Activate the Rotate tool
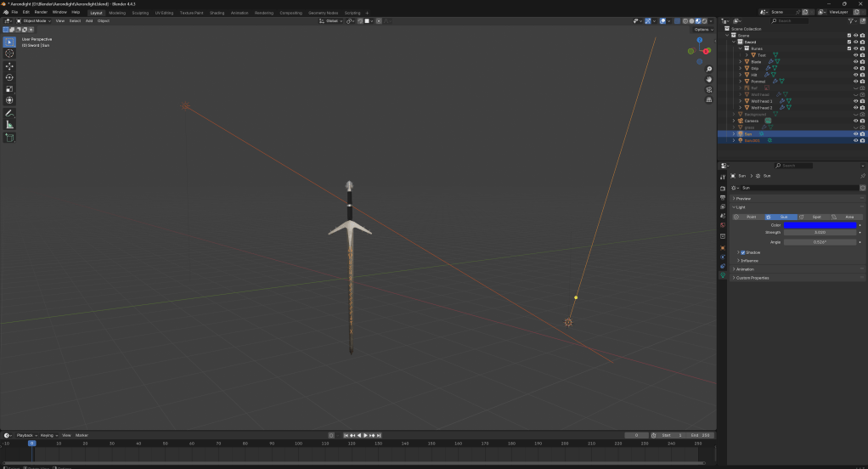 (9, 77)
